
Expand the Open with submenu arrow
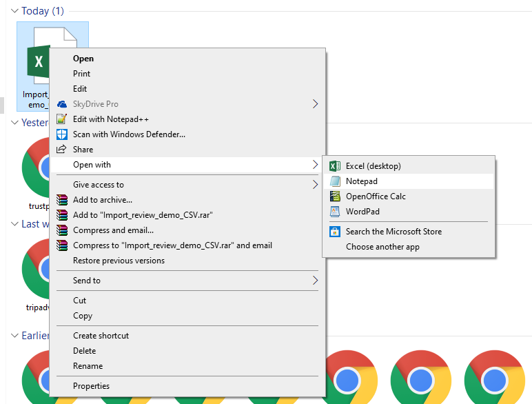(x=315, y=165)
